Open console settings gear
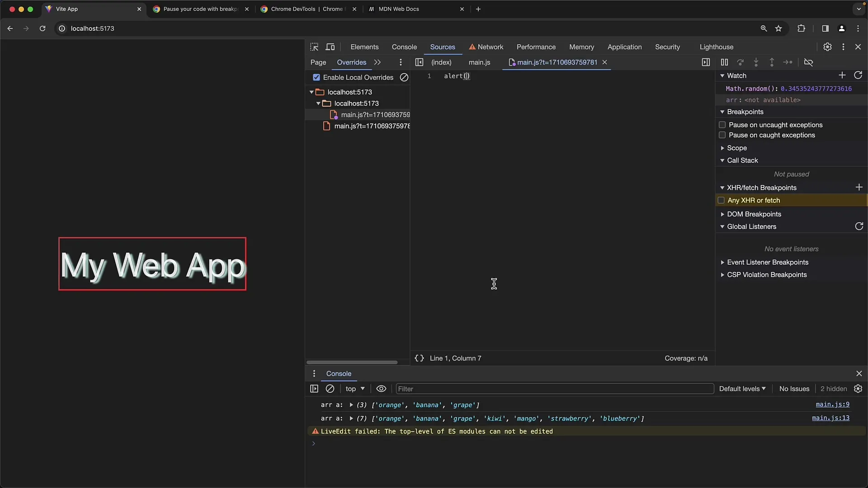868x488 pixels. (858, 389)
